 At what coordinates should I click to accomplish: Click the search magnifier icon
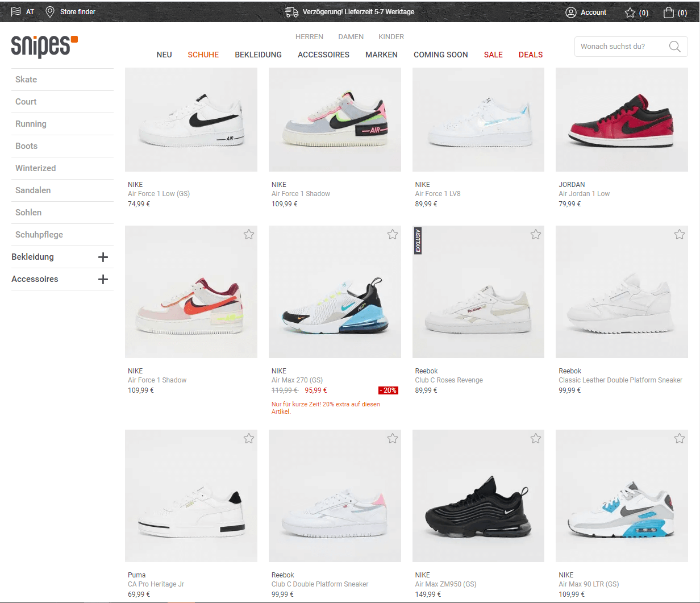[674, 47]
